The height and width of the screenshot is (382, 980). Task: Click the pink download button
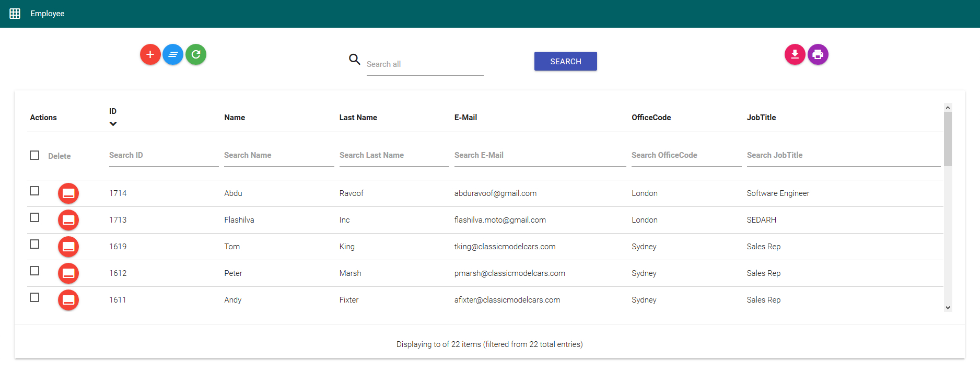click(795, 54)
